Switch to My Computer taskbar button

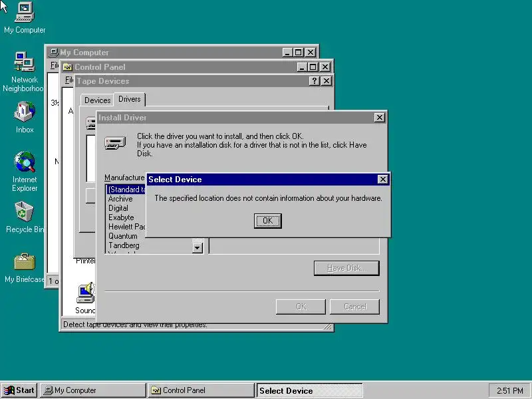click(x=93, y=390)
